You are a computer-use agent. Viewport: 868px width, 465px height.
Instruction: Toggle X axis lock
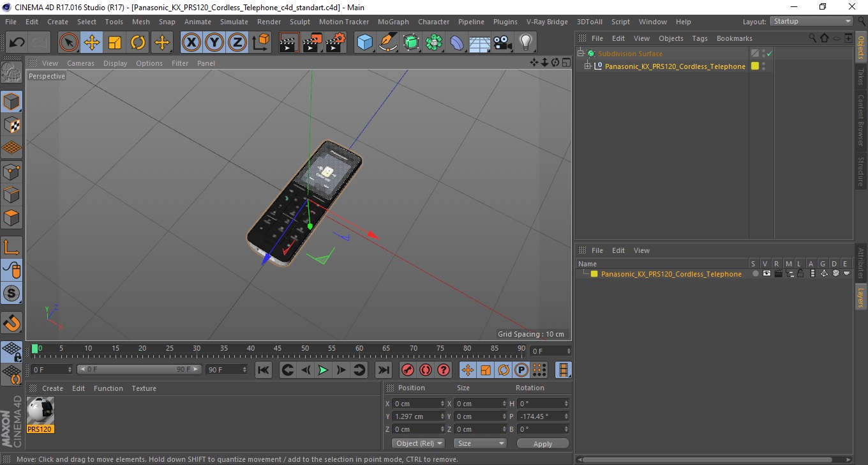[191, 43]
